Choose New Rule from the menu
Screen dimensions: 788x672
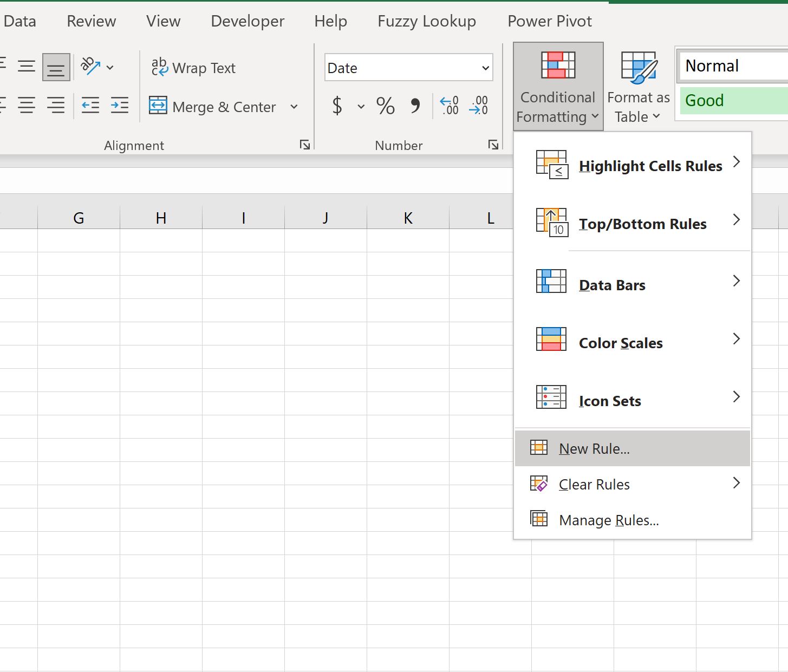594,448
